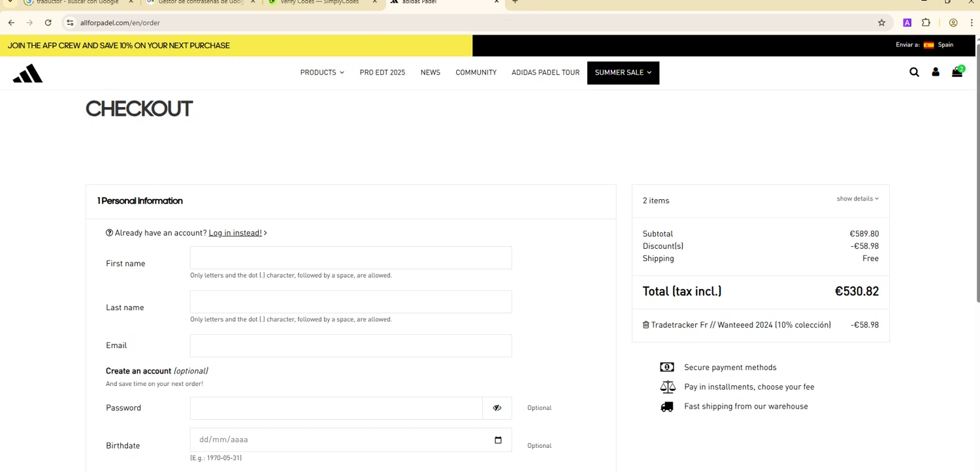Click the installments scale icon

668,387
